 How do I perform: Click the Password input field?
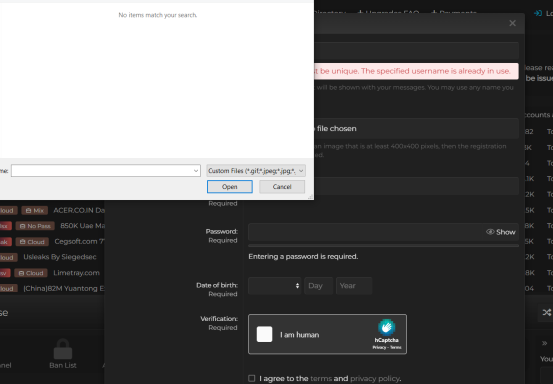pos(383,232)
